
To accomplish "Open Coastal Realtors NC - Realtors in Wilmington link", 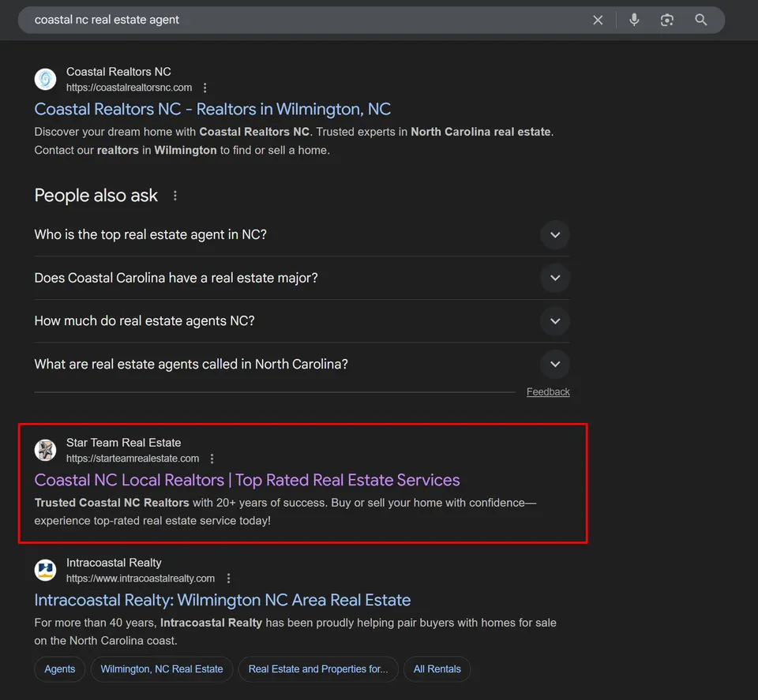I will coord(212,109).
